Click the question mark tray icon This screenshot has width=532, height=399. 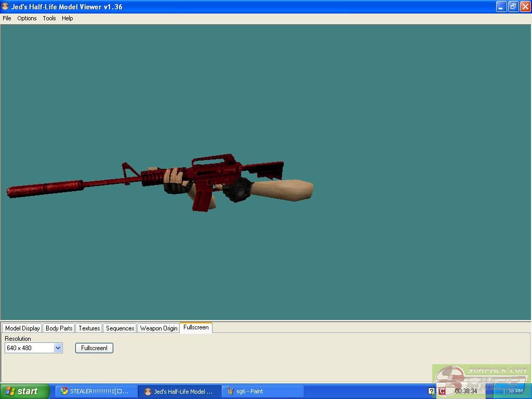click(431, 391)
